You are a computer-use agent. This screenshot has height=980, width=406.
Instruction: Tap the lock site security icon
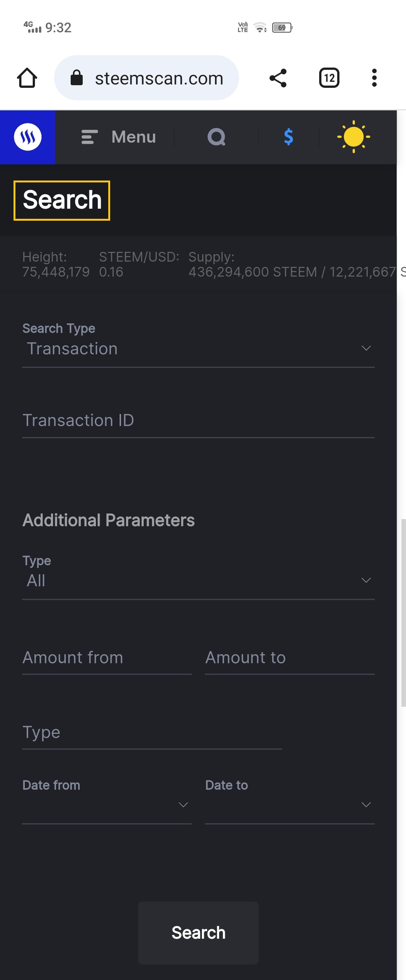[77, 78]
